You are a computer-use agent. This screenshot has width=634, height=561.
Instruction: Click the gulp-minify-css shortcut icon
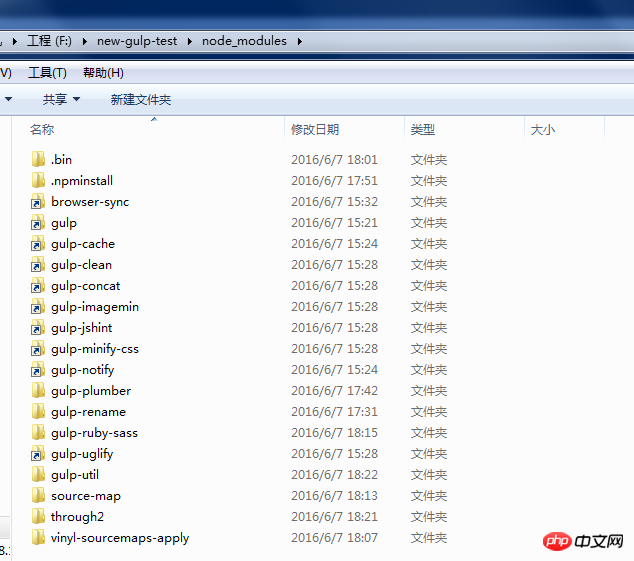(x=38, y=349)
